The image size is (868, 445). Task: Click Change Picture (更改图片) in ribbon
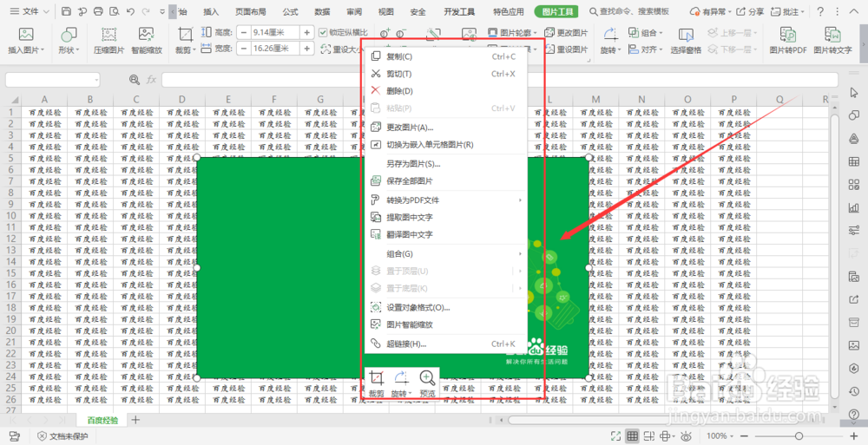(x=566, y=33)
